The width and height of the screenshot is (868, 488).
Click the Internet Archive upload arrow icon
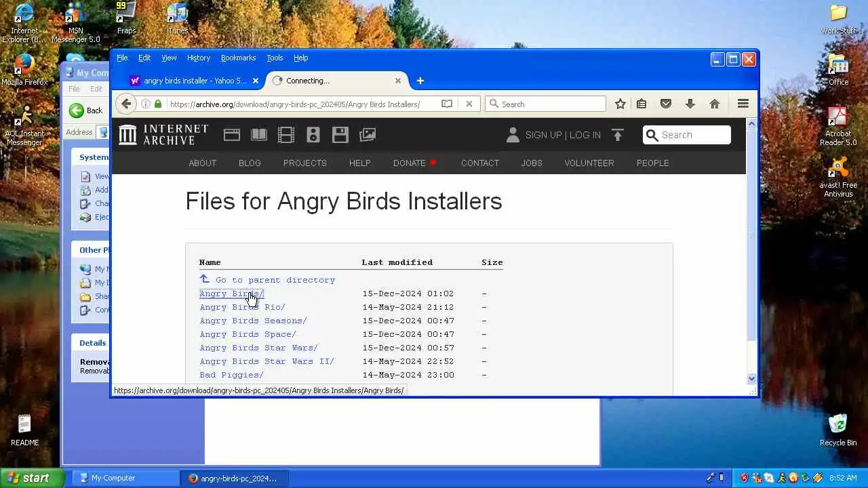coord(617,135)
